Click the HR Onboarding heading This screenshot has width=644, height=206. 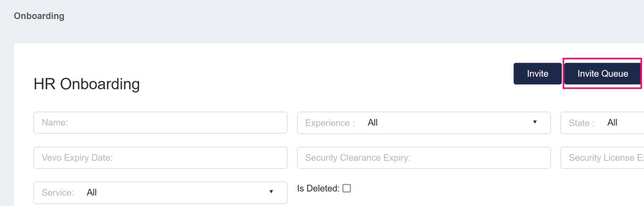(x=87, y=84)
